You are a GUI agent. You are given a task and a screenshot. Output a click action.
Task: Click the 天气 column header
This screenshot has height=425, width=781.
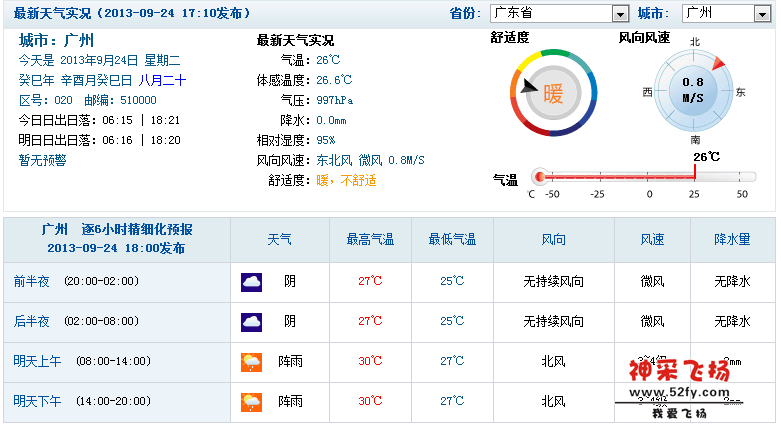[279, 240]
